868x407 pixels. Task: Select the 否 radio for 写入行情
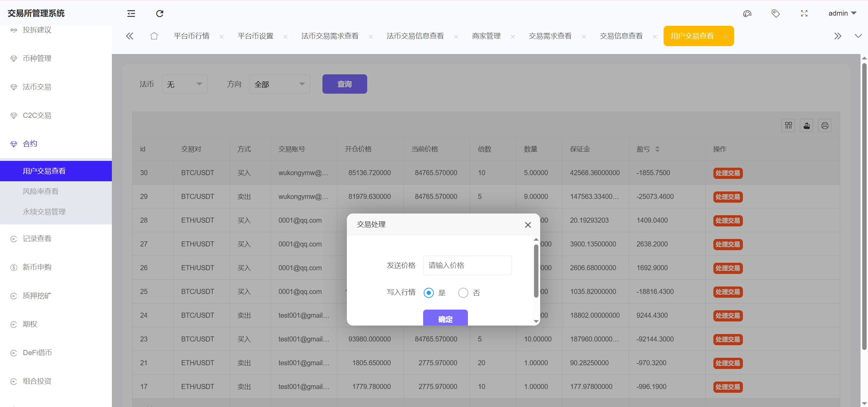(463, 293)
